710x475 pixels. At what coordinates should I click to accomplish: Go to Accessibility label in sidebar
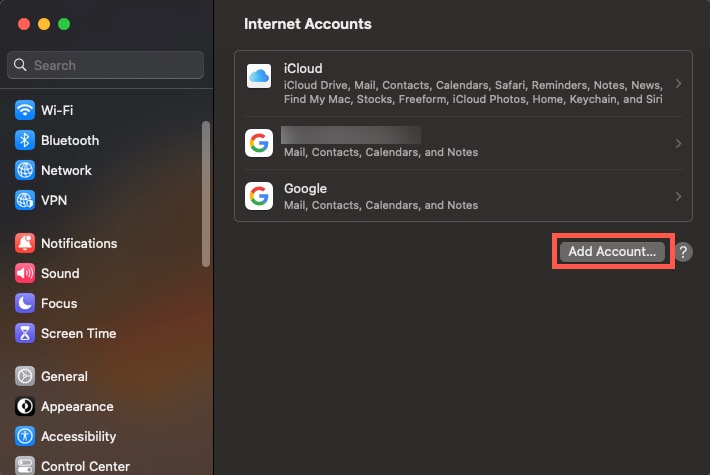[x=79, y=437]
